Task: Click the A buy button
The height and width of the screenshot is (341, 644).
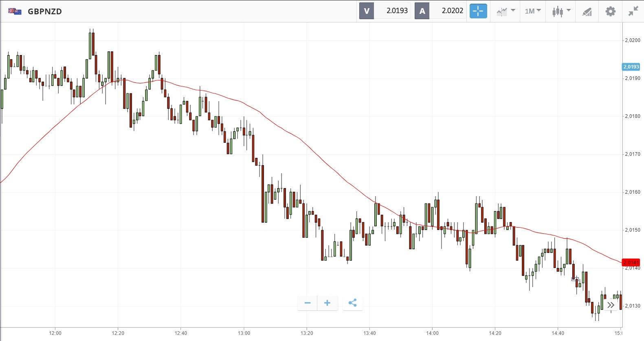Action: click(x=422, y=11)
